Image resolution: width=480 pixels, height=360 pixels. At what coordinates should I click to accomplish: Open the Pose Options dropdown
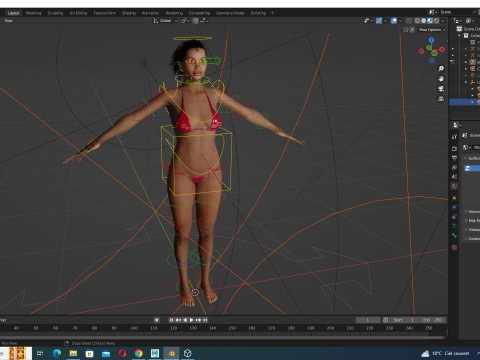(432, 30)
